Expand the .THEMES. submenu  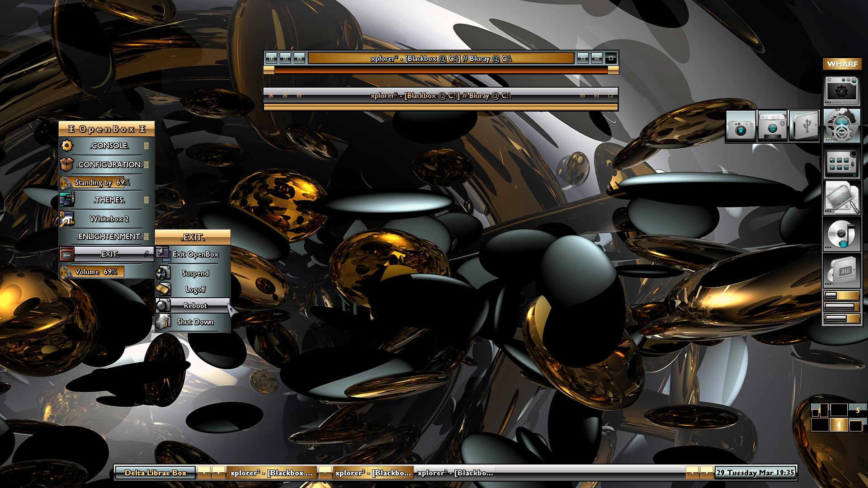click(x=109, y=200)
